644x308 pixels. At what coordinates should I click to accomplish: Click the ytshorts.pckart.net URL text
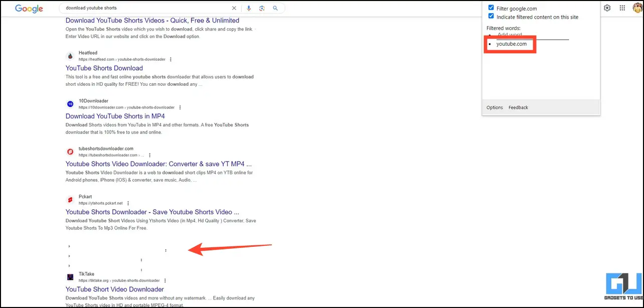tap(100, 203)
